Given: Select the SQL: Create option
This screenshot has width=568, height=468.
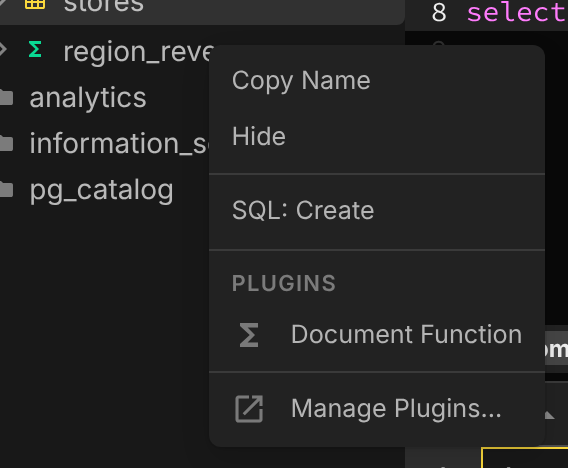Looking at the screenshot, I should click(x=377, y=210).
